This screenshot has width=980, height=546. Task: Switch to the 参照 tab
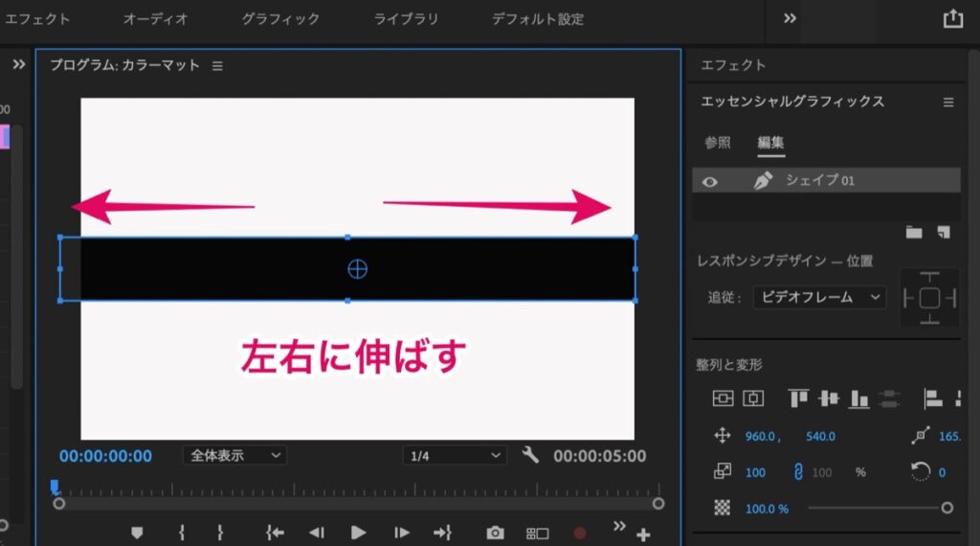718,143
